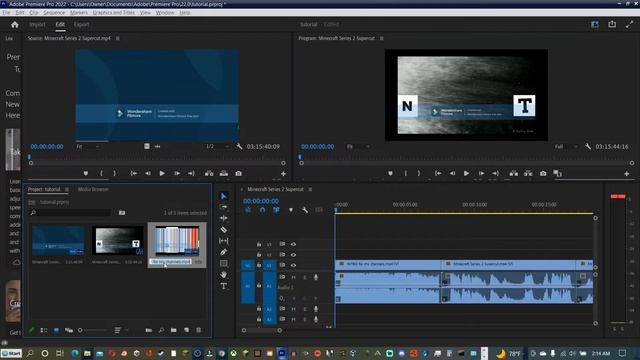Click Lift button in Program monitor
640x360 pixels.
point(513,173)
